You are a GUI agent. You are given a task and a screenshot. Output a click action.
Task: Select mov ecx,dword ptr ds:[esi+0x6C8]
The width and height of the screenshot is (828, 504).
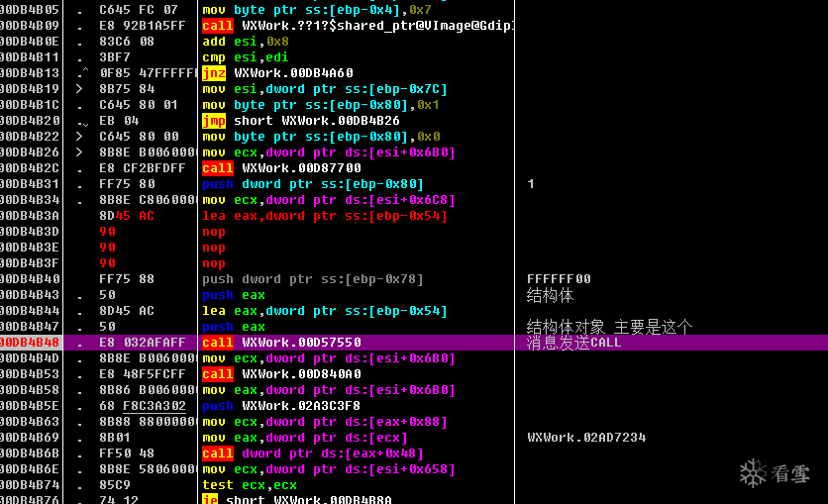329,200
